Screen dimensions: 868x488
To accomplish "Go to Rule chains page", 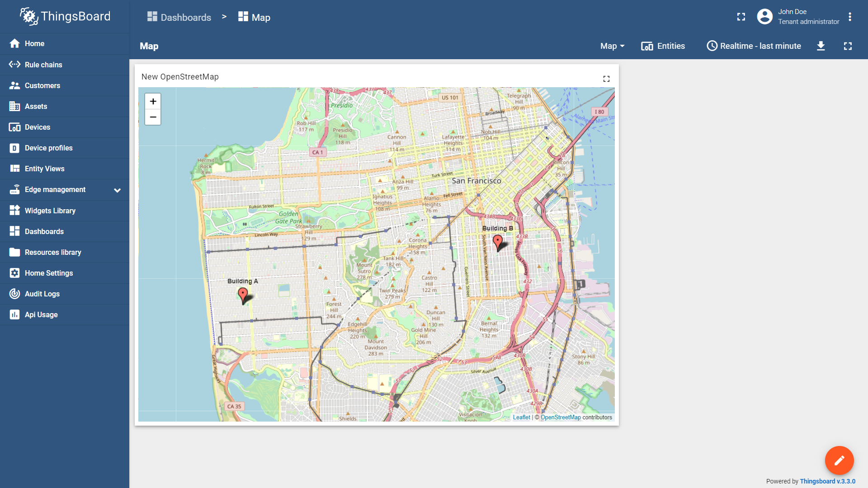I will (x=65, y=65).
